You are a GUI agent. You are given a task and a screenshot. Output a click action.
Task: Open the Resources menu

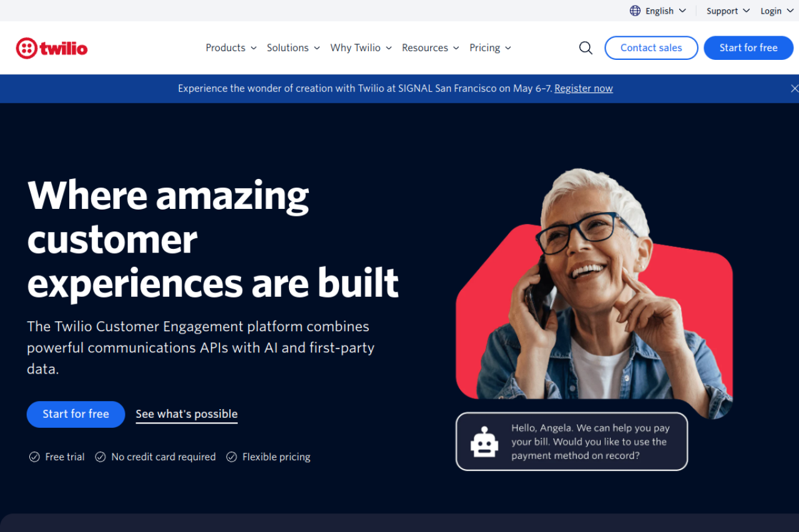[x=430, y=48]
